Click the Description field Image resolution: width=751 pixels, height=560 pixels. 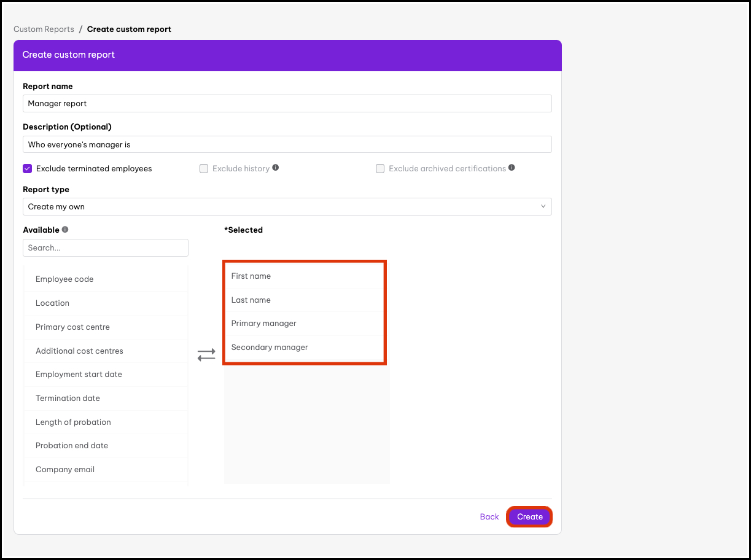287,144
